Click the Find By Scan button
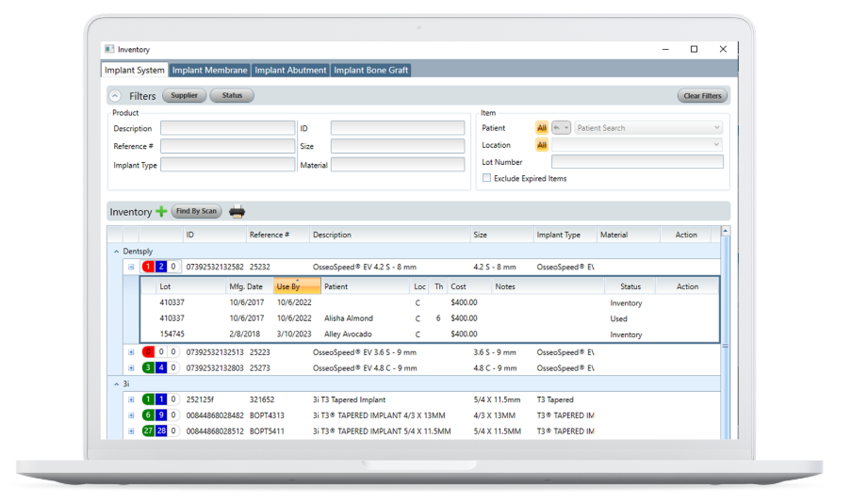This screenshot has width=851, height=504. (196, 212)
